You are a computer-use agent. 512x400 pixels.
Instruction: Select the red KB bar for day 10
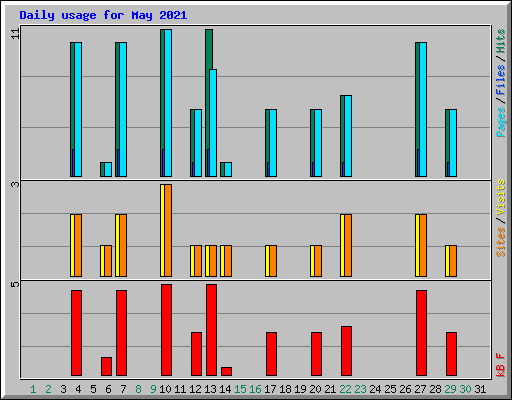[167, 330]
